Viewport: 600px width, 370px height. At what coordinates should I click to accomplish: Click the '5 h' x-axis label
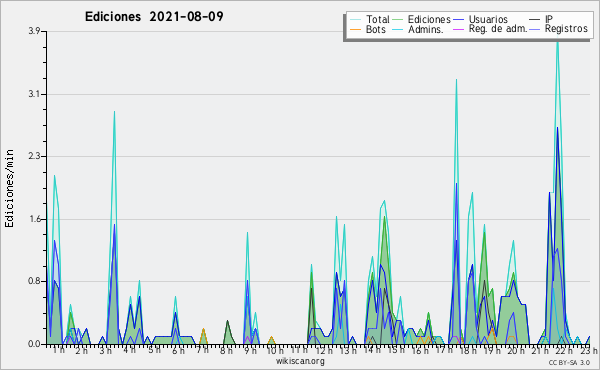tap(154, 350)
